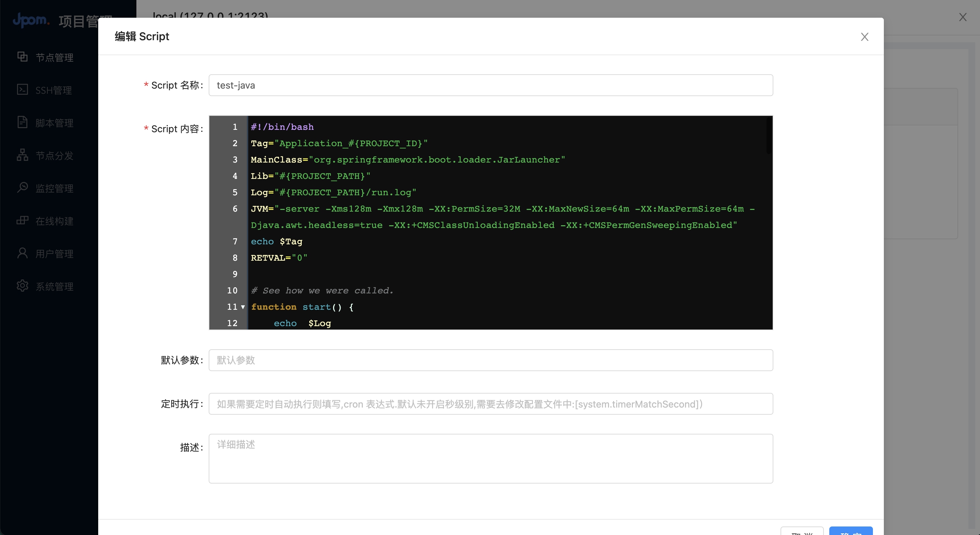Close the local node drawer behind dialog
Viewport: 980px width, 535px height.
[x=963, y=17]
